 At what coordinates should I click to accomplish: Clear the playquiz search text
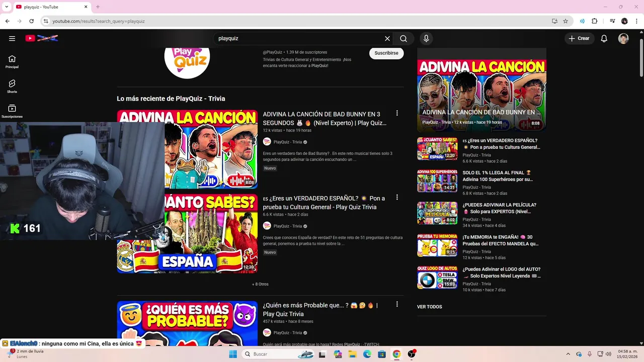(x=387, y=38)
